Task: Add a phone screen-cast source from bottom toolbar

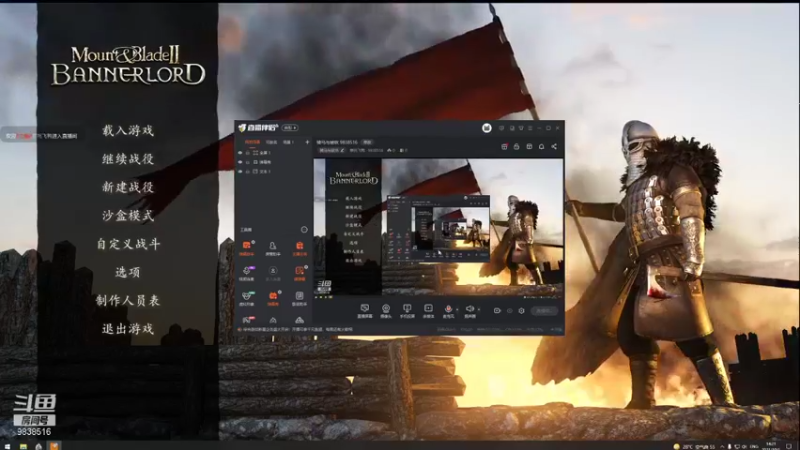Action: tap(407, 311)
